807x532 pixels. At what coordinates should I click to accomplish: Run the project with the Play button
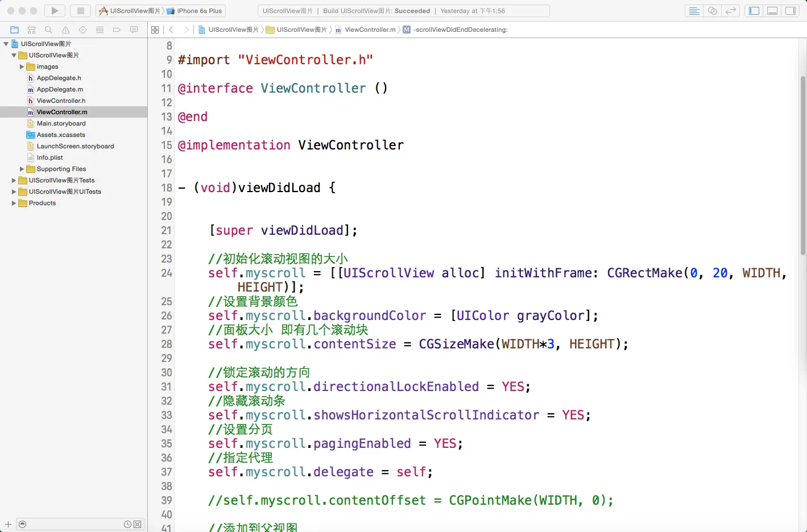[55, 11]
